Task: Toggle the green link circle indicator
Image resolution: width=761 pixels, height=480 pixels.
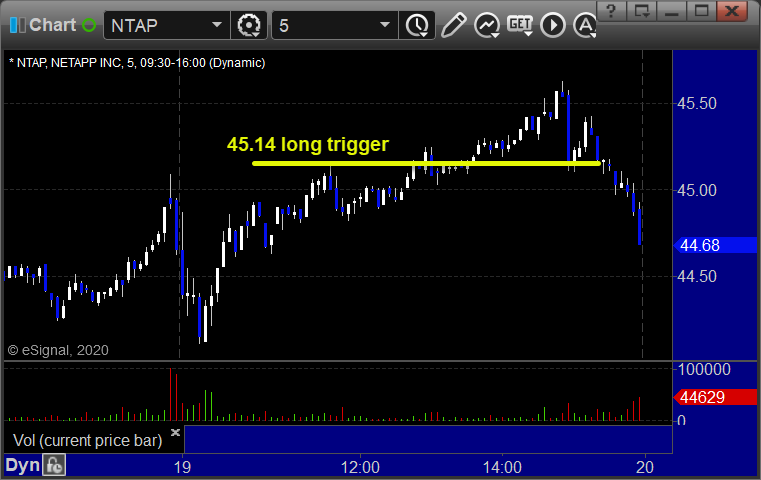Action: click(x=89, y=25)
